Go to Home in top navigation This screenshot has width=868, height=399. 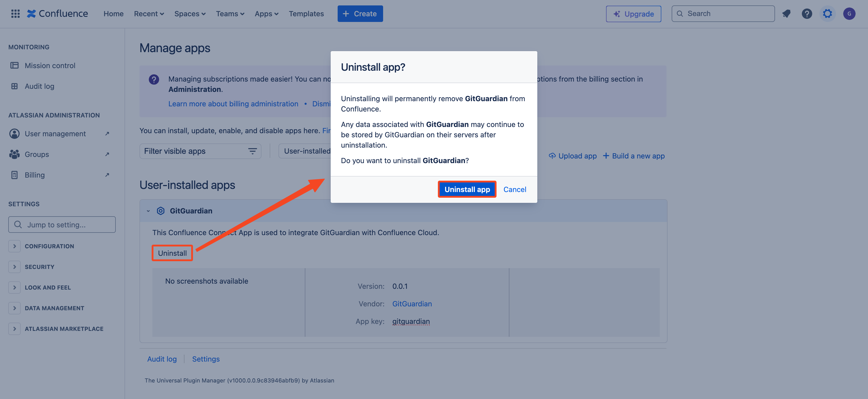tap(114, 14)
